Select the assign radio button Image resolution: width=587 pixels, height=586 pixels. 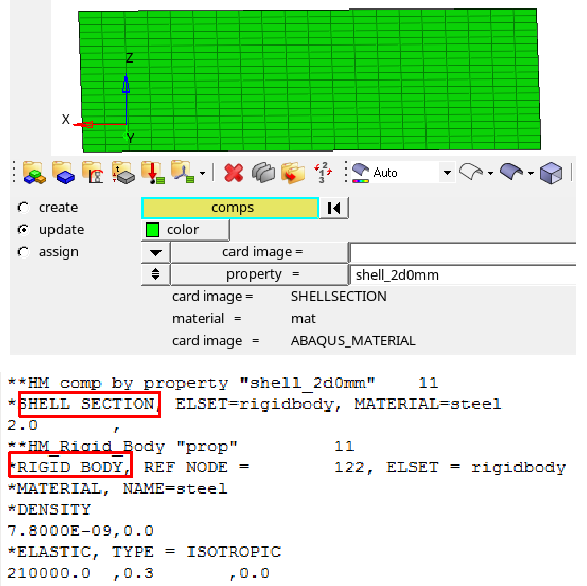23,252
